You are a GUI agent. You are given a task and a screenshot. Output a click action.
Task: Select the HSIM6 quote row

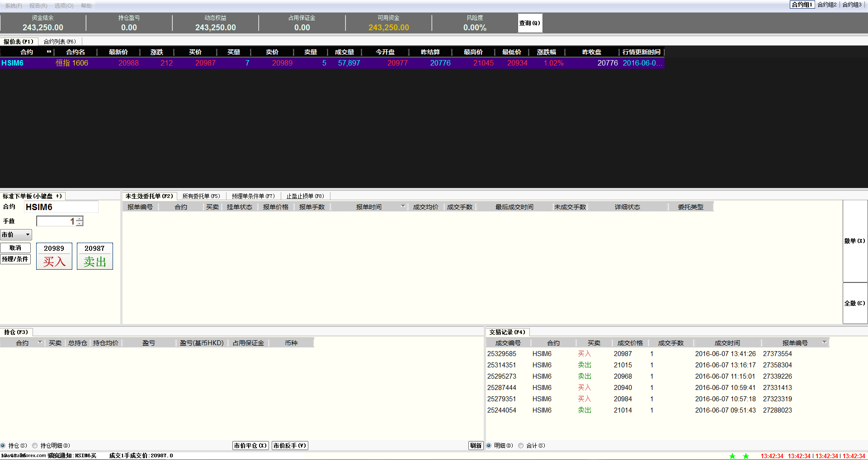click(332, 63)
